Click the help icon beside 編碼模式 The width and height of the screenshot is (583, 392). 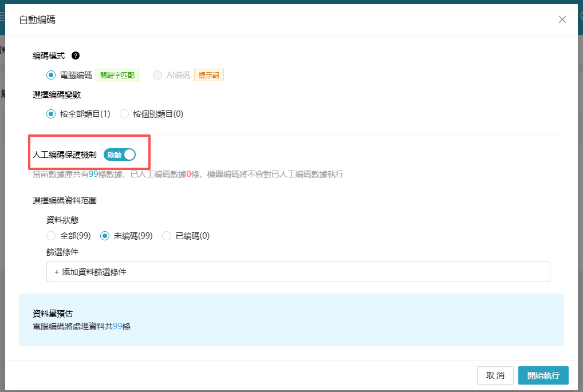76,56
